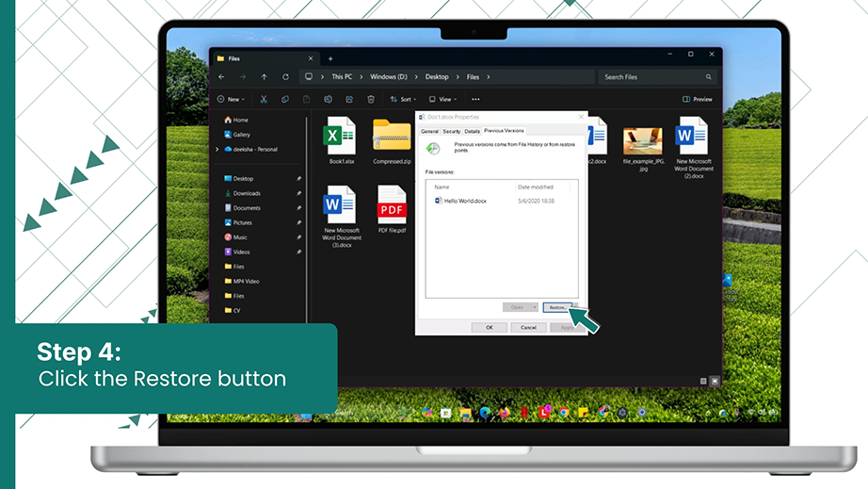
Task: Click the Copy icon in Explorer toolbar
Action: 285,99
